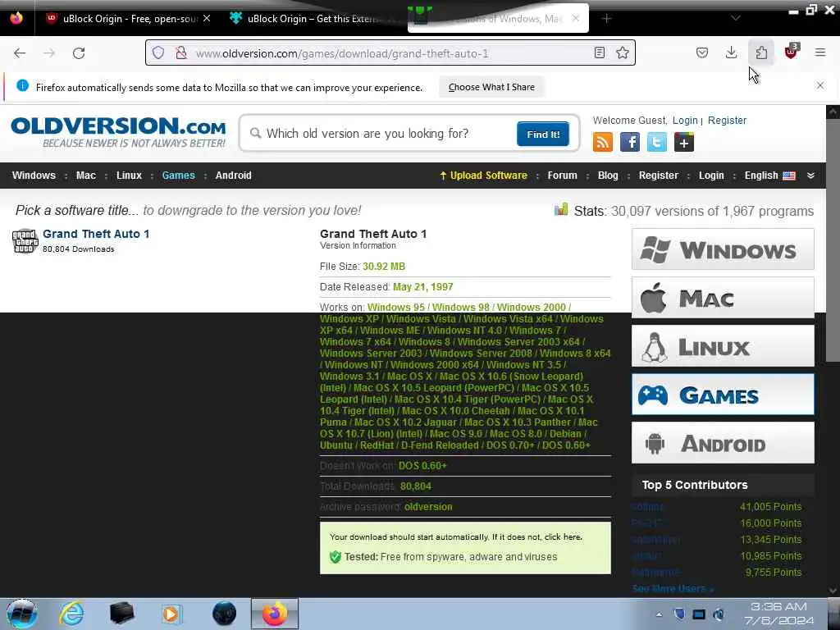Open Mac in the navigation menu
The width and height of the screenshot is (840, 630).
[85, 176]
